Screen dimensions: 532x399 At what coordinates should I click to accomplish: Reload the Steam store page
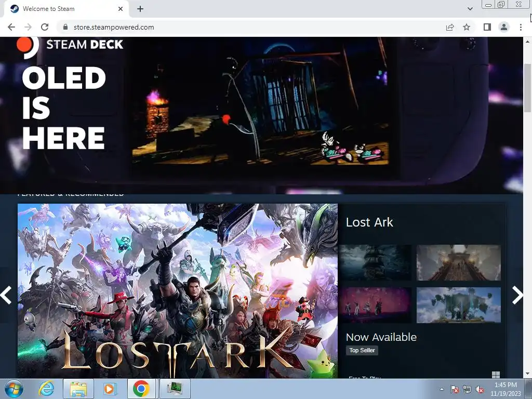(x=45, y=27)
